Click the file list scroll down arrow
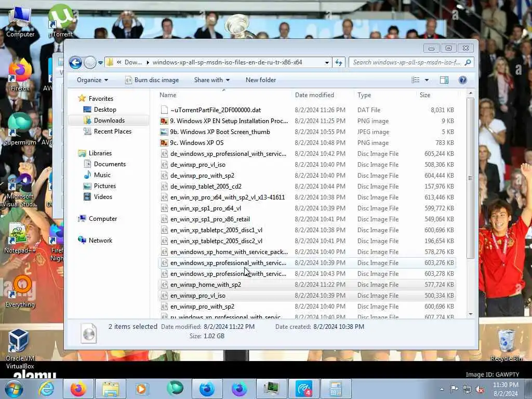This screenshot has height=399, width=532. 470,314
